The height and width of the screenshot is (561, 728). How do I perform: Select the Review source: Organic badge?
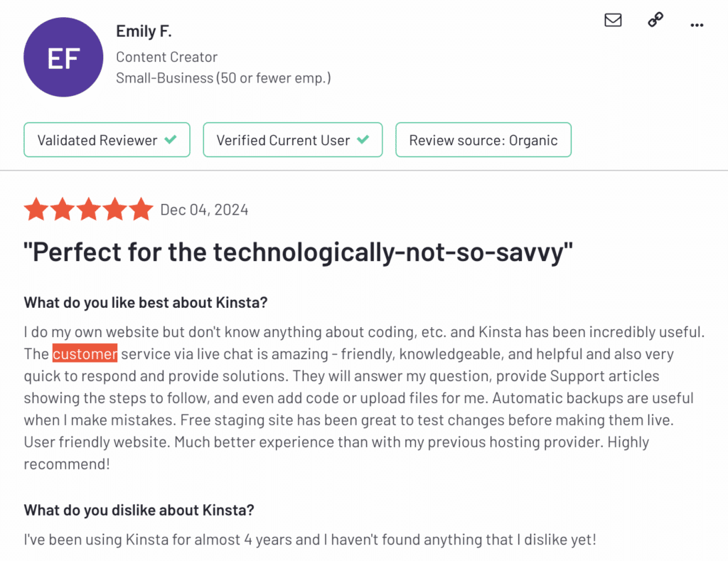tap(483, 139)
